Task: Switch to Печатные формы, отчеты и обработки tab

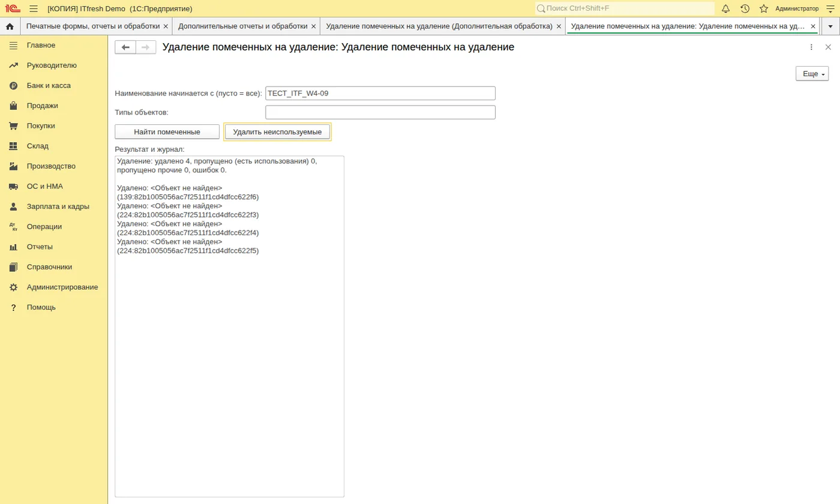Action: click(x=93, y=26)
